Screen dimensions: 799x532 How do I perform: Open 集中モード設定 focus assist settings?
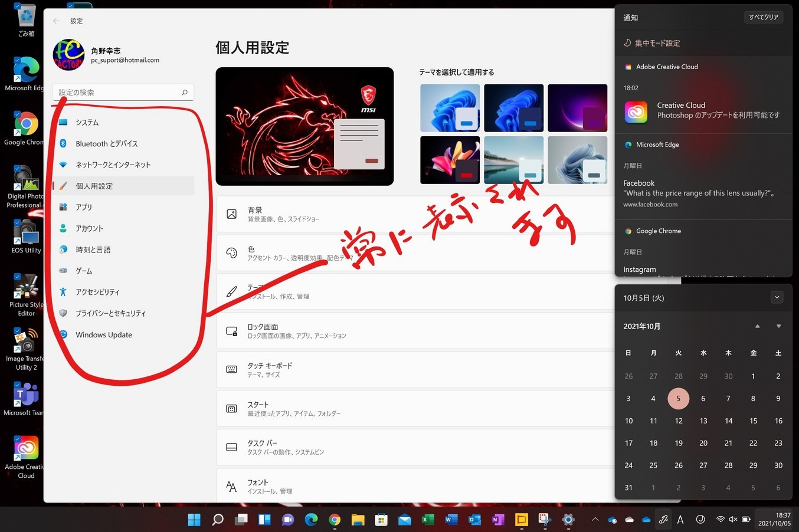point(652,43)
